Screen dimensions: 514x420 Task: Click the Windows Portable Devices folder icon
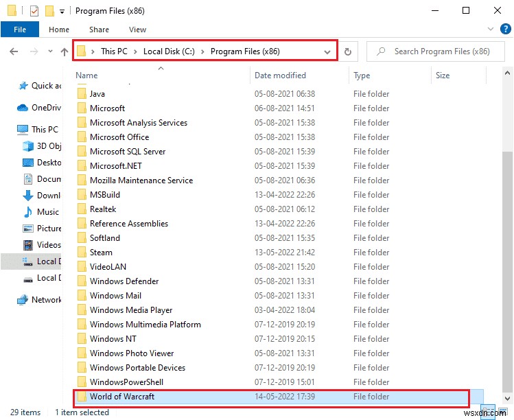pyautogui.click(x=82, y=368)
